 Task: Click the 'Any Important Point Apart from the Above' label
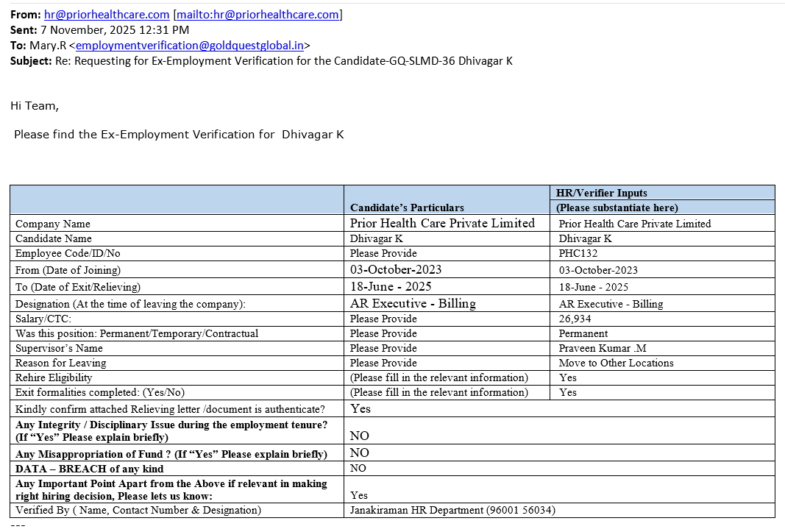171,490
